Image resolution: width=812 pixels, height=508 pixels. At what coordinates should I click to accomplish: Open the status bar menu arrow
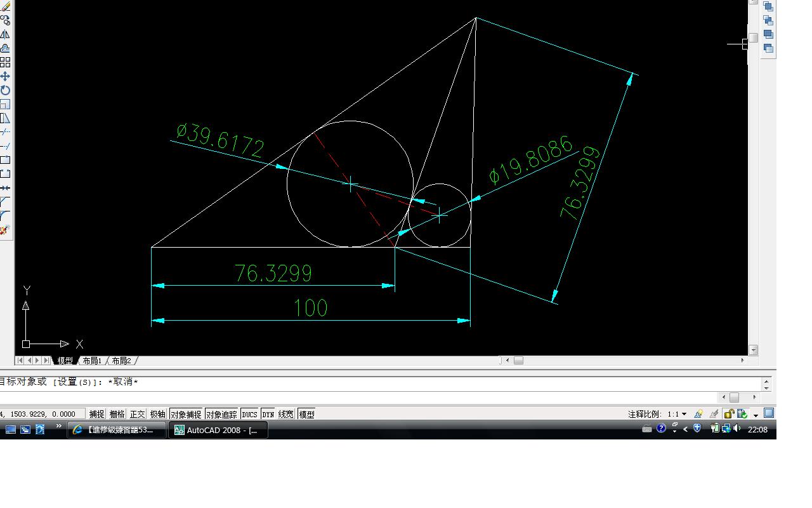click(x=756, y=415)
